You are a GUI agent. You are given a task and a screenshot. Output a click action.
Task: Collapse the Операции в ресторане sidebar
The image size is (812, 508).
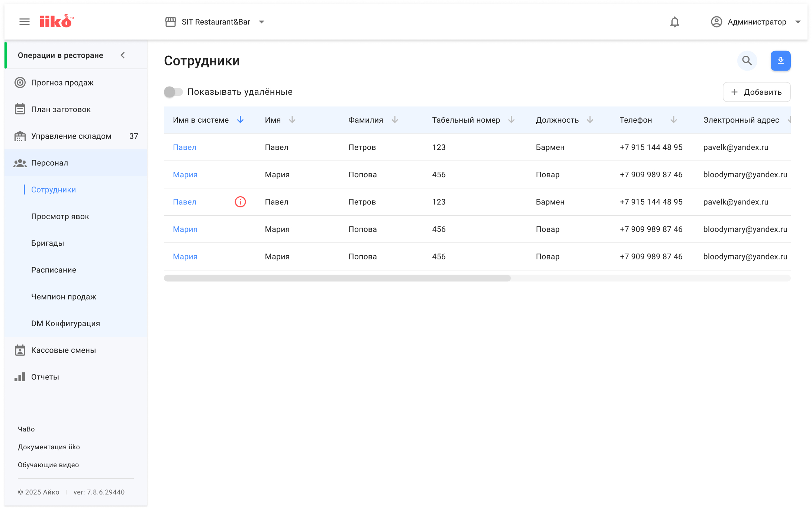click(123, 55)
